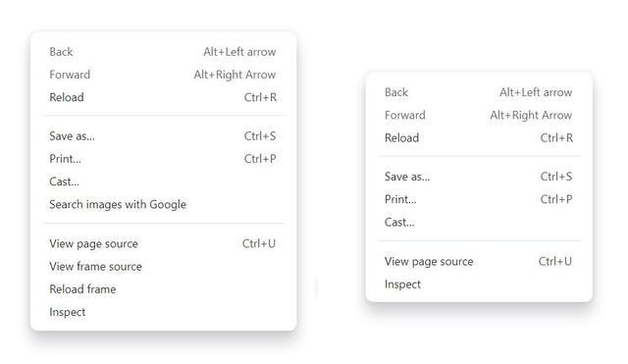
Task: Click Reload in the left context menu
Action: pos(164,97)
